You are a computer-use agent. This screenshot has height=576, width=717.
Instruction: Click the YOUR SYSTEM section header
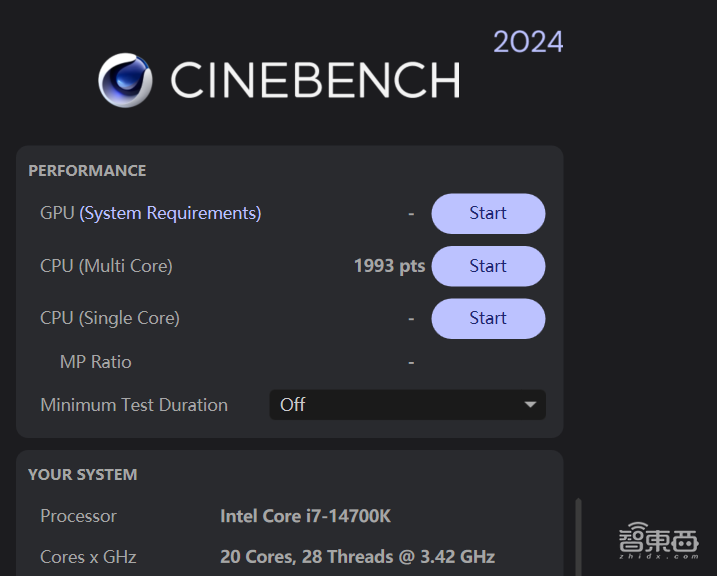pyautogui.click(x=83, y=475)
